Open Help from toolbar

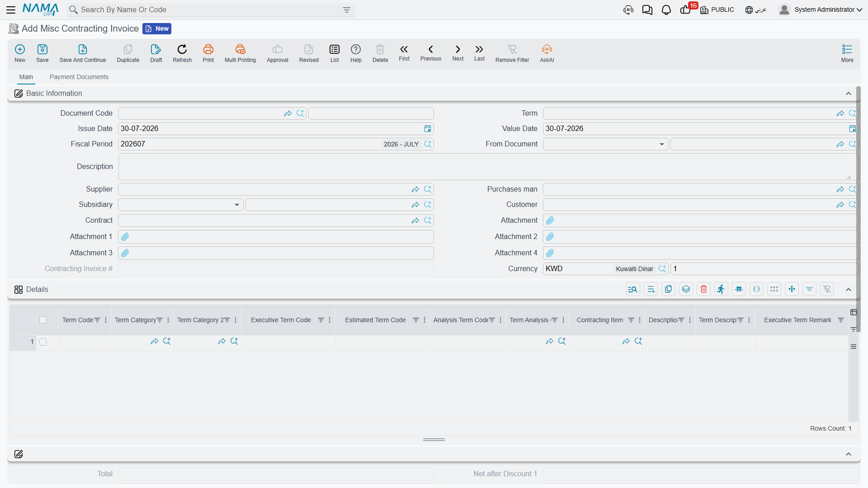(x=356, y=53)
